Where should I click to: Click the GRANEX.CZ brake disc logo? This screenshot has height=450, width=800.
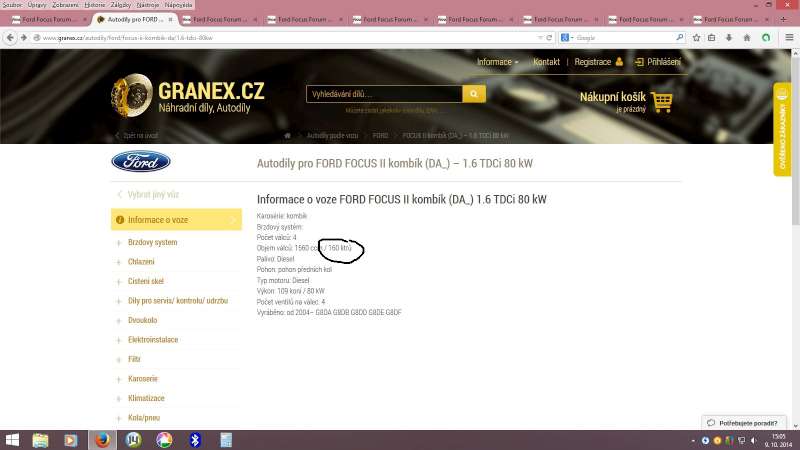point(131,93)
